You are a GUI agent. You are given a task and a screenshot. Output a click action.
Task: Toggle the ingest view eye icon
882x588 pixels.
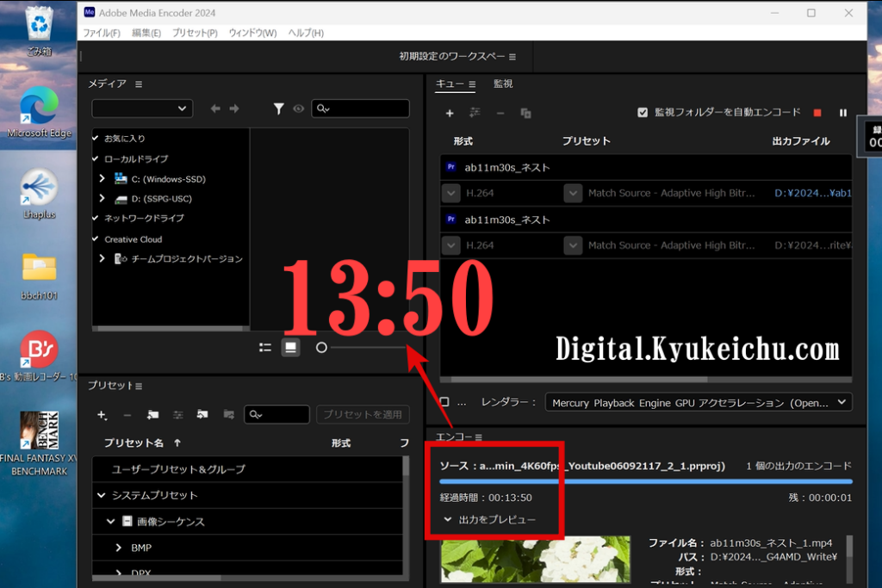(299, 108)
